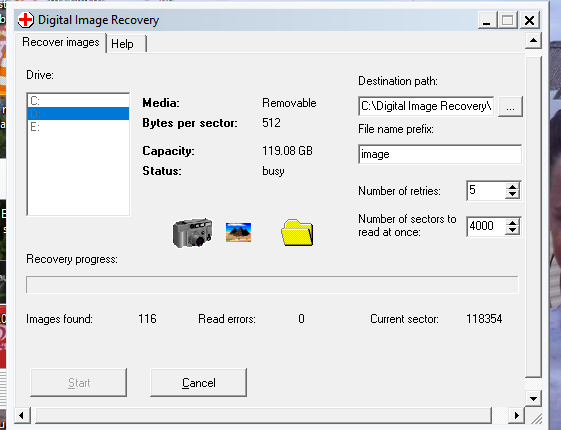
Task: Click the Media value Removable
Action: 289,103
